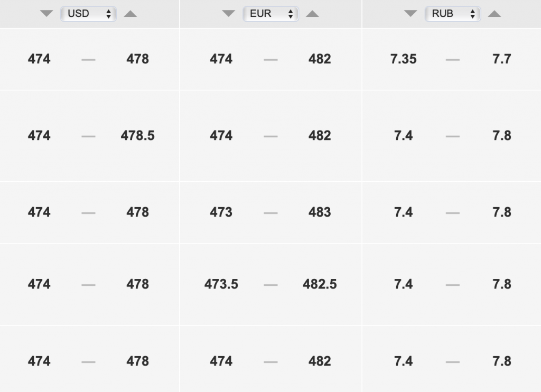Select the 7.35 RUB buy rate
541x392 pixels.
[403, 59]
